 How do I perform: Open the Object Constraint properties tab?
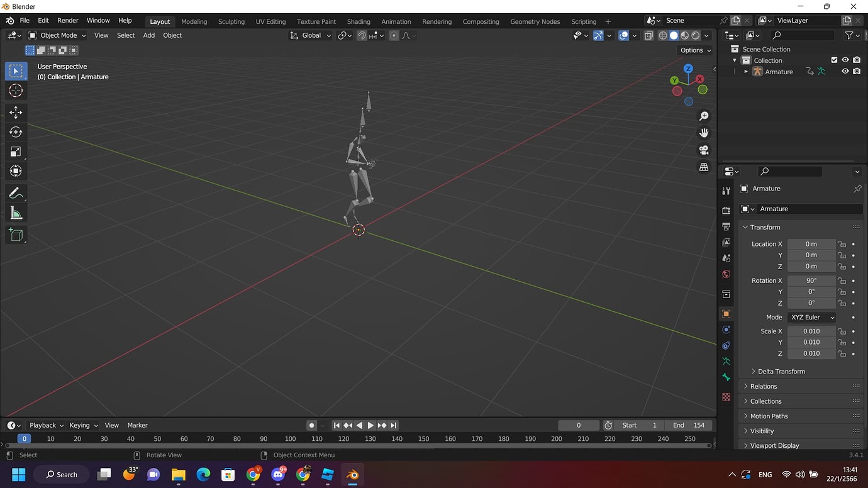(x=726, y=345)
